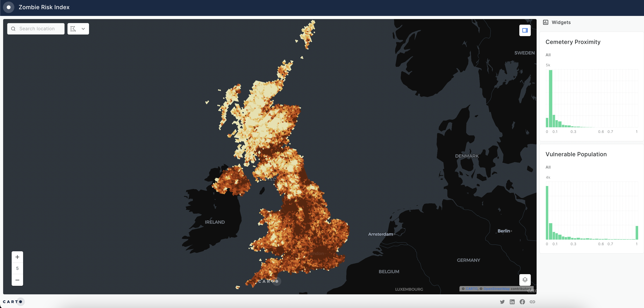Click the Widgets panel icon
The image size is (644, 308).
545,22
